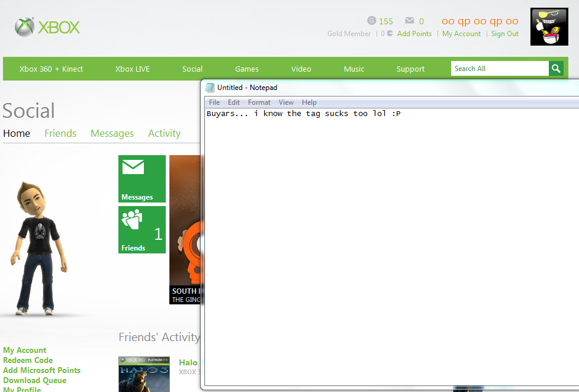Click the Halo game title link
579x392 pixels.
188,362
